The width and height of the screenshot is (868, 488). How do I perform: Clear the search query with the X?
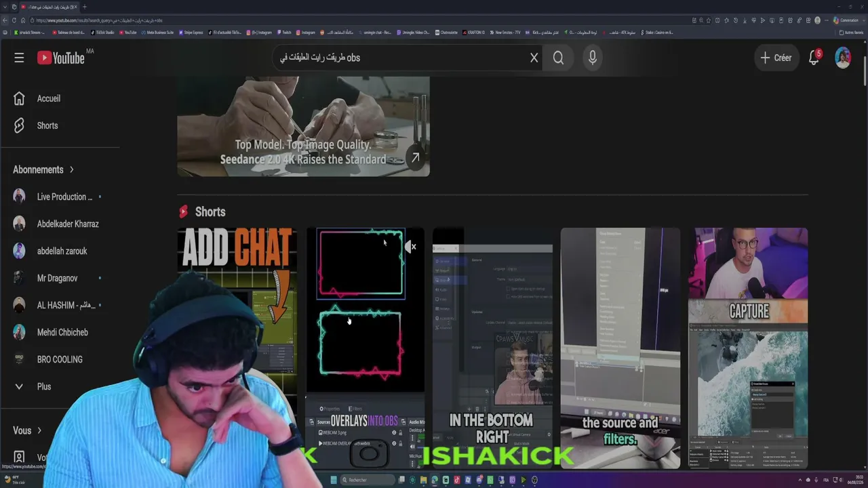(x=534, y=58)
